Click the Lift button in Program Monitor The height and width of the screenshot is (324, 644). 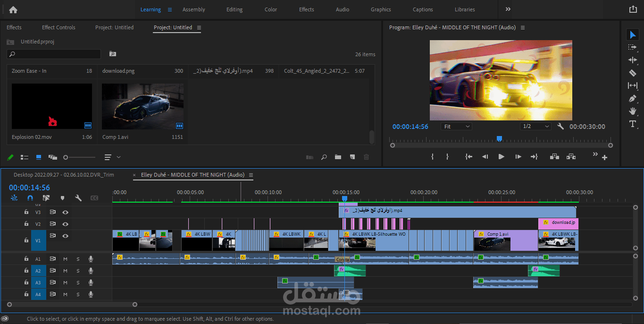pyautogui.click(x=554, y=157)
